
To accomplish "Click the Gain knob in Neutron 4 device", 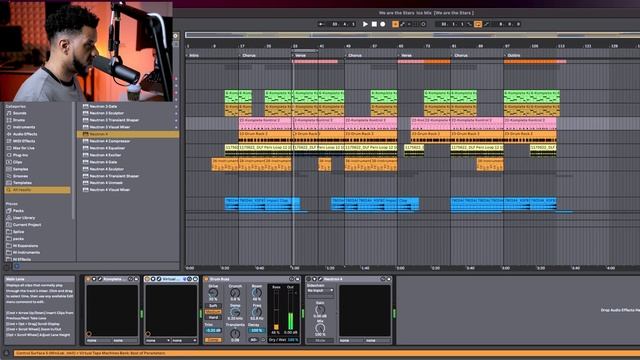I will tap(320, 309).
